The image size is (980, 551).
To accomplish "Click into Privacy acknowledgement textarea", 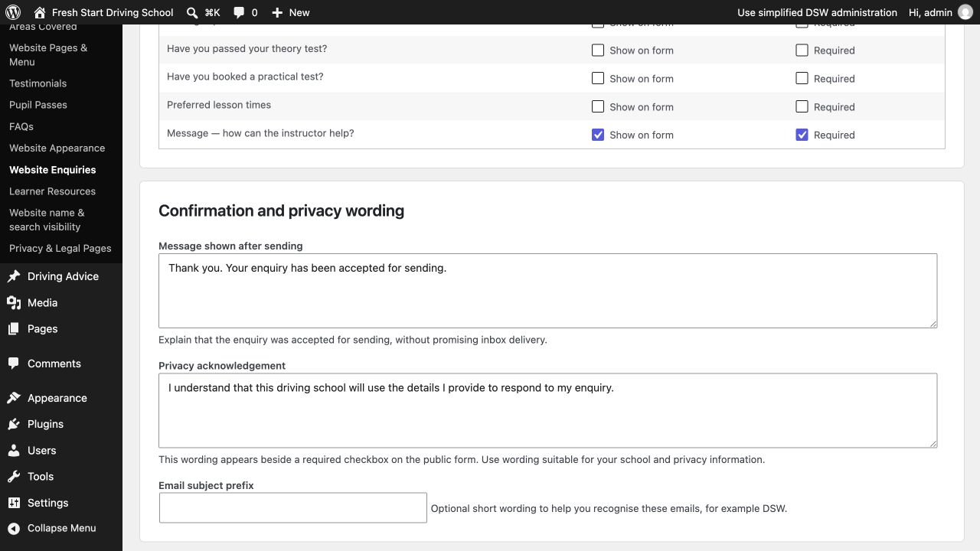I will coord(547,410).
